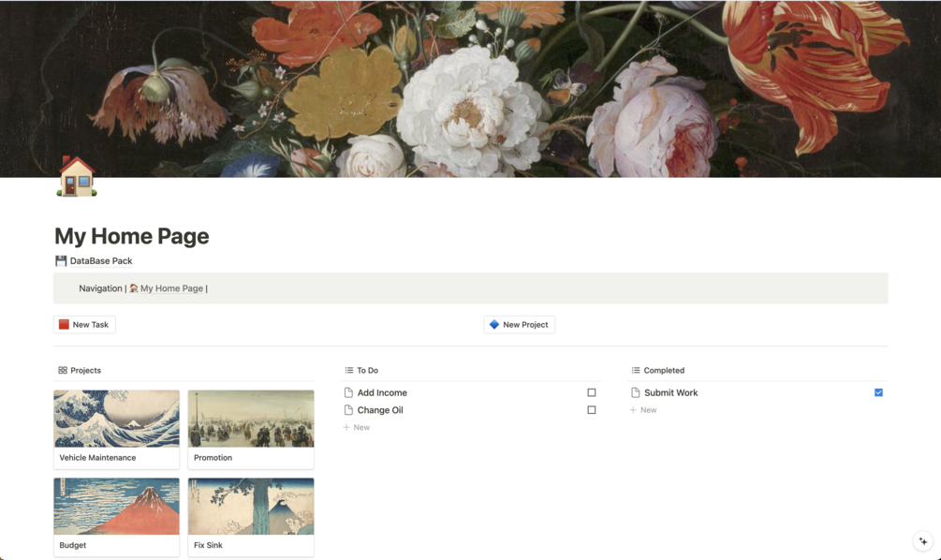Open the Change Oil task
The width and height of the screenshot is (941, 560).
coord(380,410)
